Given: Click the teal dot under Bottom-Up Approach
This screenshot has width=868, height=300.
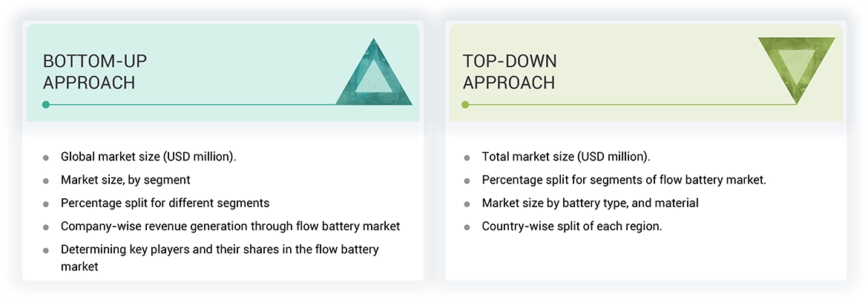Looking at the screenshot, I should (x=46, y=105).
